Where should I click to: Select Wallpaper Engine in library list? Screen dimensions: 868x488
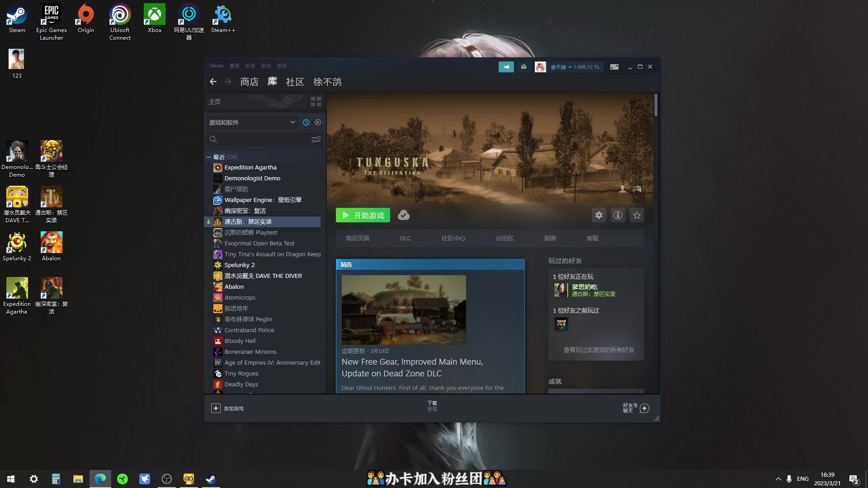click(x=267, y=200)
